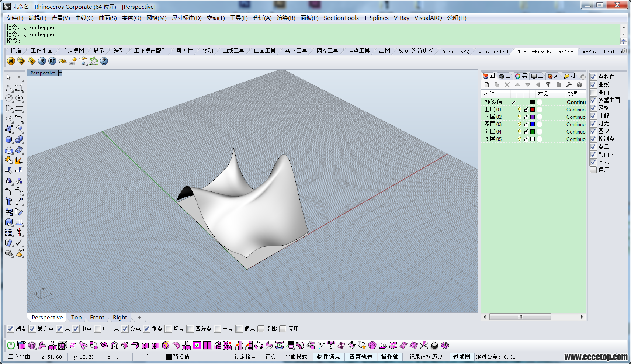Select the polygon tool in left toolbar
This screenshot has height=364, width=631.
click(x=9, y=119)
